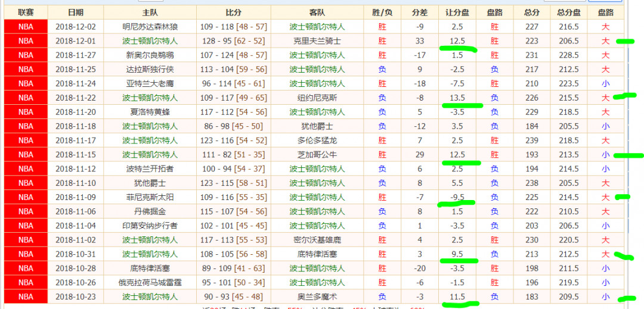Open the 夏洛特黄蜂 team link
This screenshot has width=644, height=309.
[x=150, y=112]
